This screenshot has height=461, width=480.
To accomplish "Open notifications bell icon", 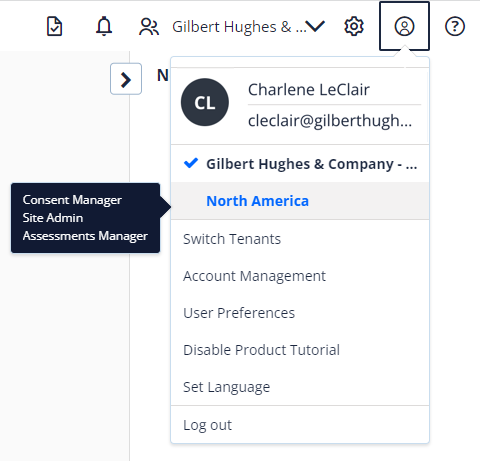I will (104, 26).
